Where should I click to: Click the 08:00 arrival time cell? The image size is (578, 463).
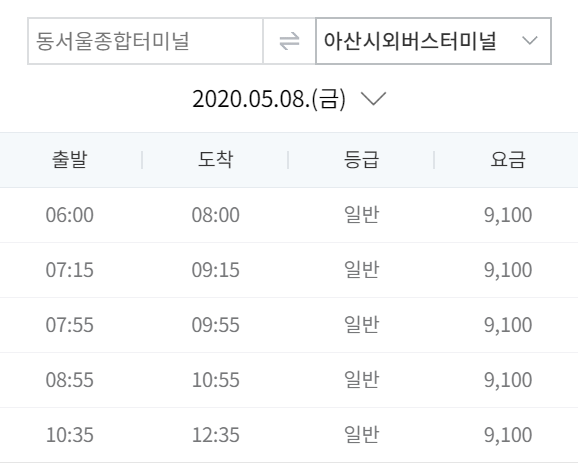(216, 215)
